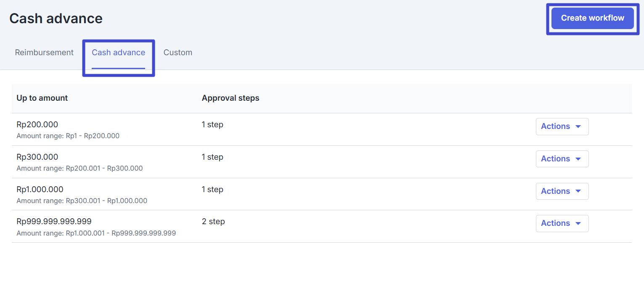Expand Actions menu for Rp300.000 workflow
This screenshot has height=284, width=644.
click(x=562, y=159)
